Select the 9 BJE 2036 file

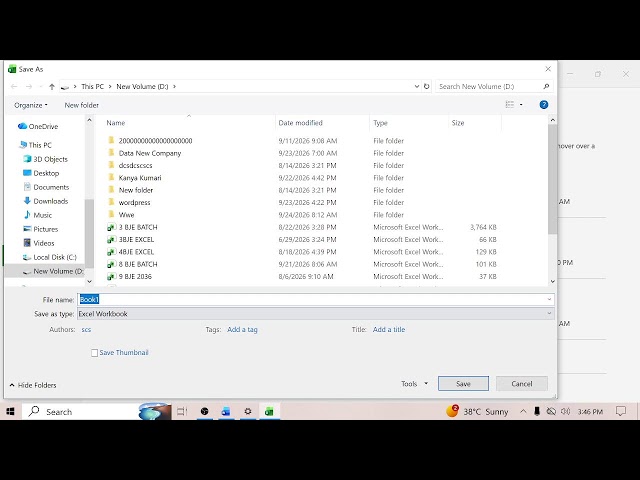tap(135, 276)
